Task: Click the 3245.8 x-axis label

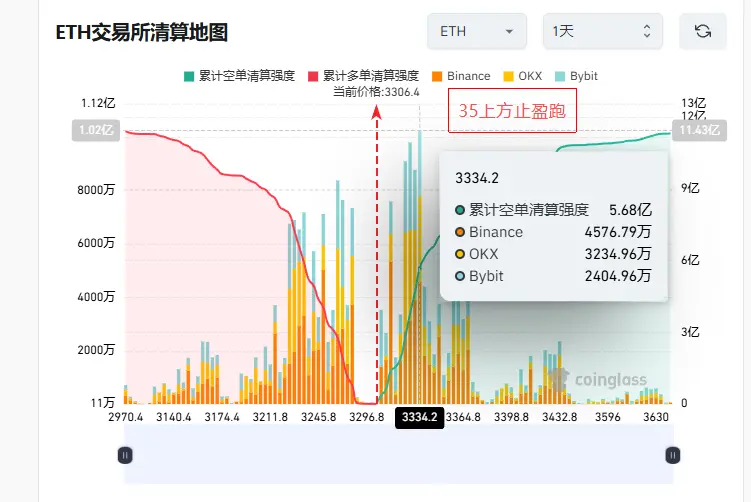Action: coord(319,417)
